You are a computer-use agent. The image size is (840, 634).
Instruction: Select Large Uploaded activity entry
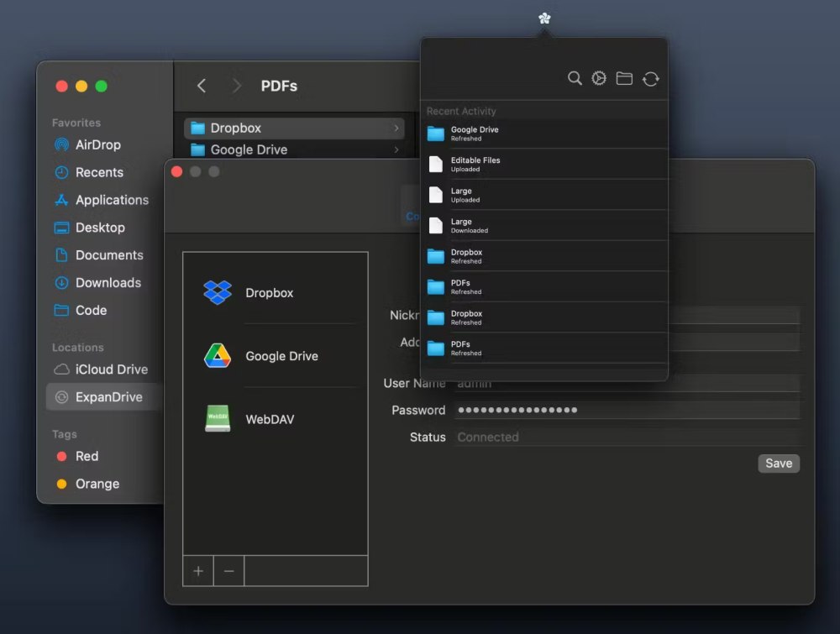544,194
